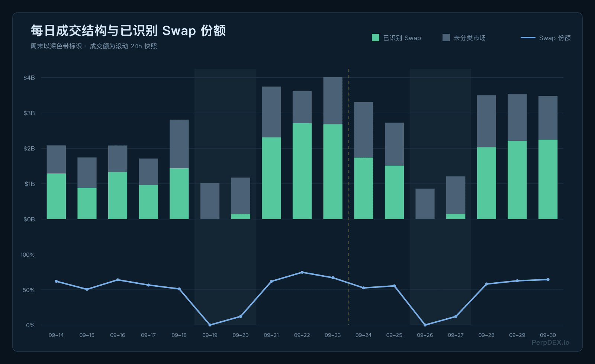Screen dimensions: 595x364
Task: Click the gray bar for 09-26
Action: (425, 204)
